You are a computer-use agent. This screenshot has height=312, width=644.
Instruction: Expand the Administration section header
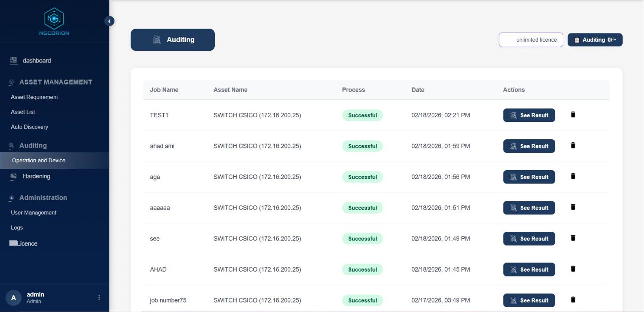tap(43, 197)
